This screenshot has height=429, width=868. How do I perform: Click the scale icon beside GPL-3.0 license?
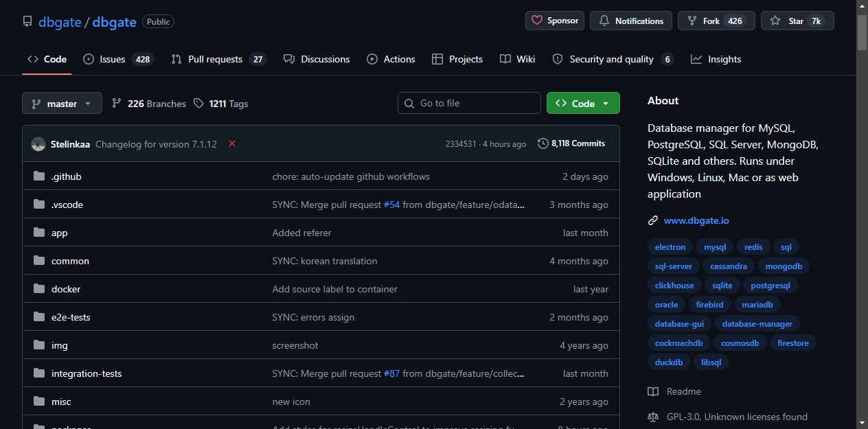[x=653, y=417]
